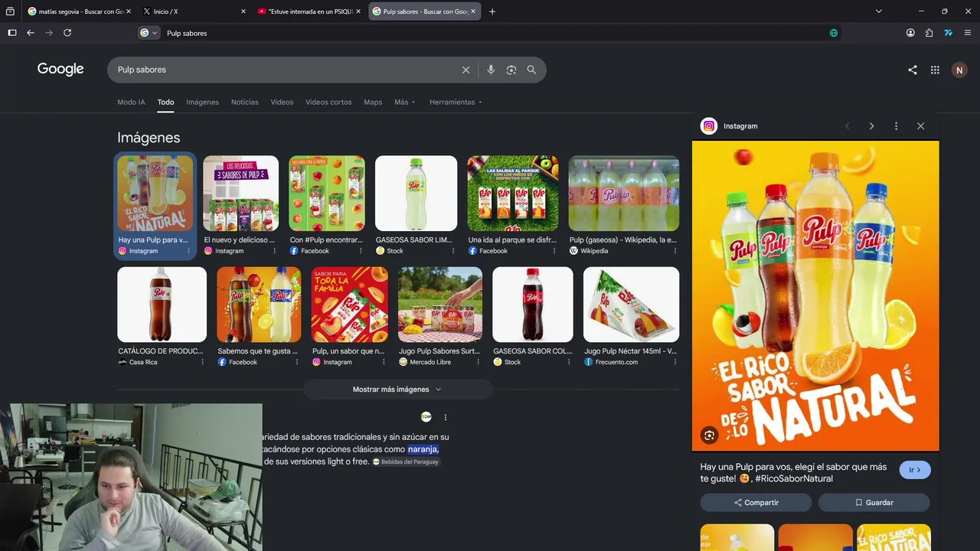Search inside the preview image with Lens

coord(710,435)
